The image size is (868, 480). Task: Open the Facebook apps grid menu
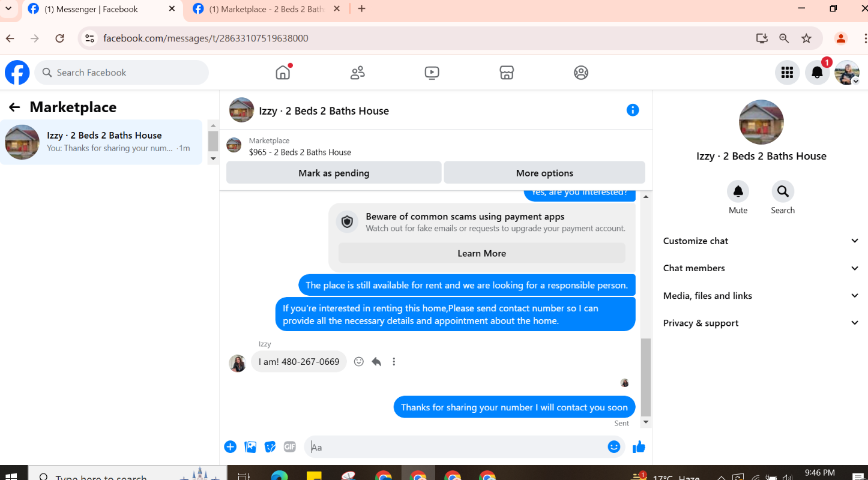tap(788, 73)
